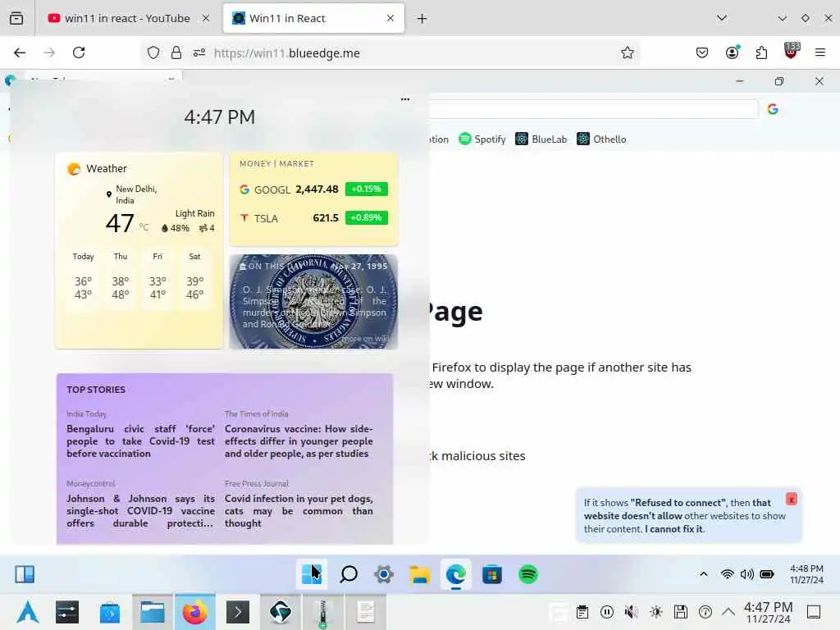Click the brightness icon in host tray
840x630 pixels.
(x=656, y=612)
